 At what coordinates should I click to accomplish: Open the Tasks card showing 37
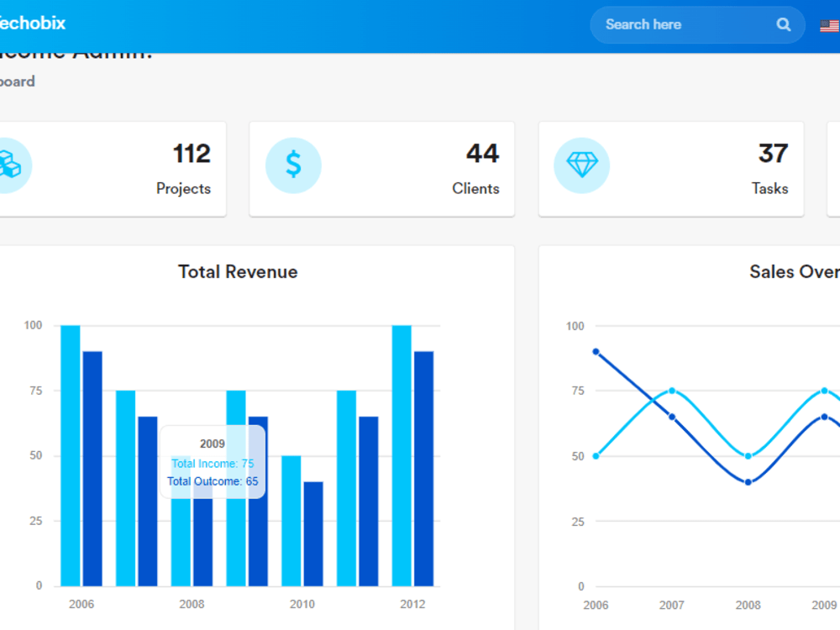671,170
